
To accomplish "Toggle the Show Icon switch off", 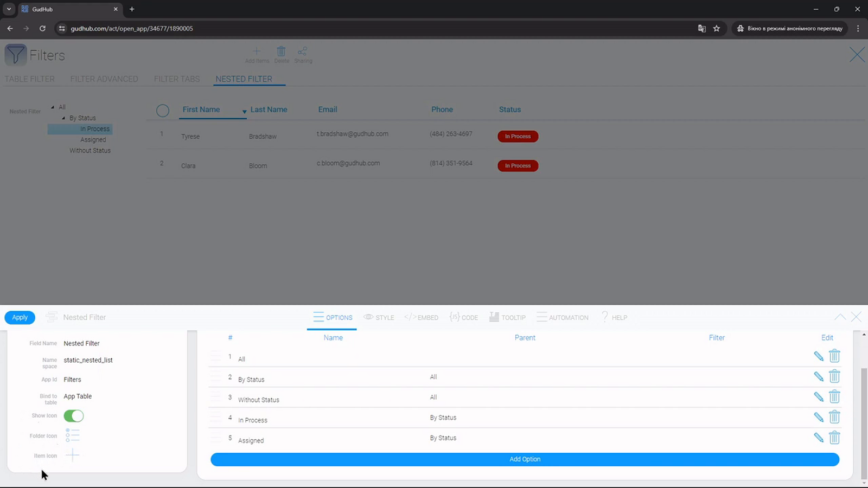I will pyautogui.click(x=74, y=416).
